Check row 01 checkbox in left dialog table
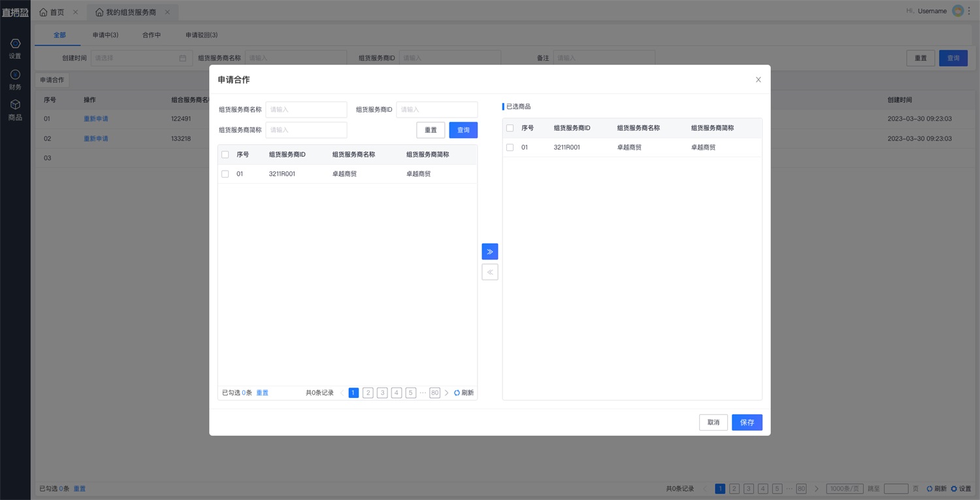 point(225,174)
